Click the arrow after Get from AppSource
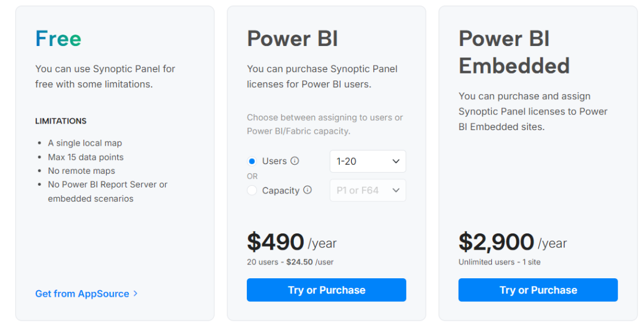This screenshot has width=644, height=326. pyautogui.click(x=136, y=293)
